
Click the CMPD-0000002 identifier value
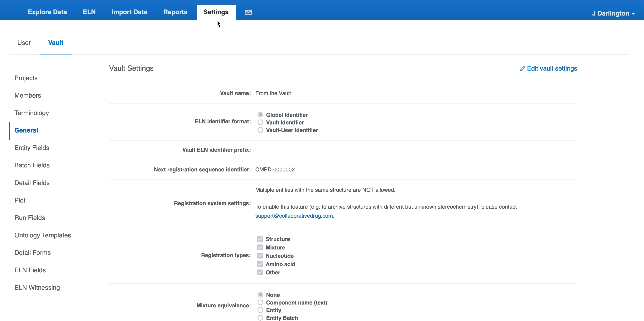[x=275, y=170]
